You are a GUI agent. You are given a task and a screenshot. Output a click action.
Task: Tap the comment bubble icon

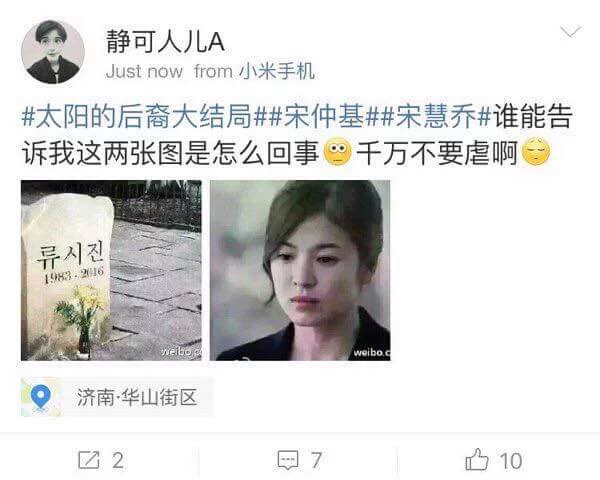coord(288,460)
